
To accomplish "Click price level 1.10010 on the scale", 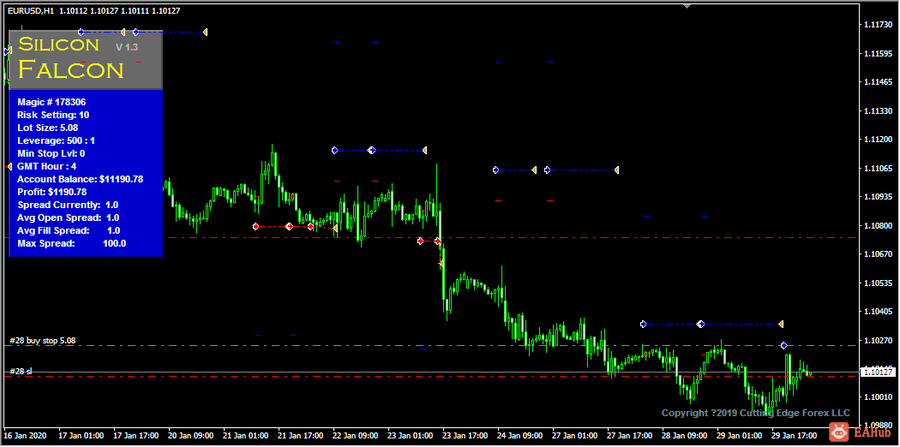I will tap(877, 397).
